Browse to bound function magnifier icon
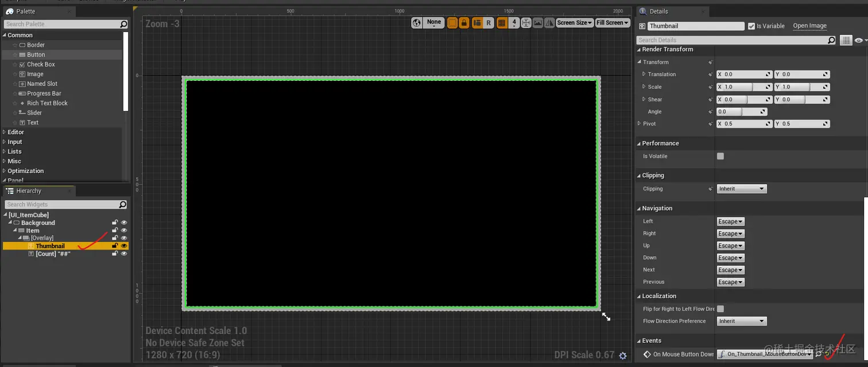 (819, 354)
